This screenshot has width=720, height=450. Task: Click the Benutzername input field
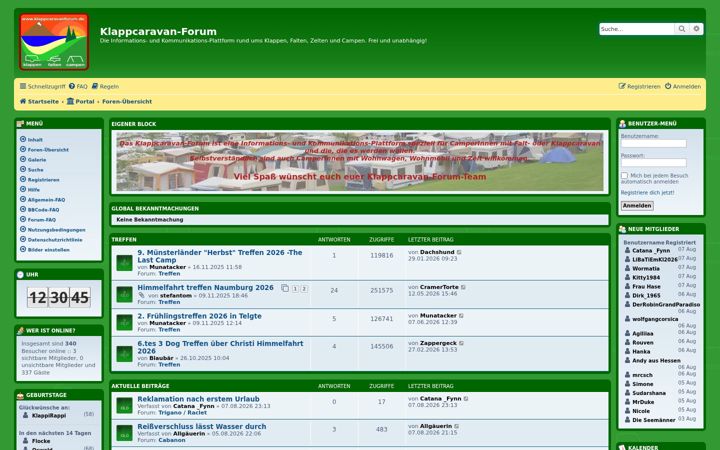coord(653,144)
